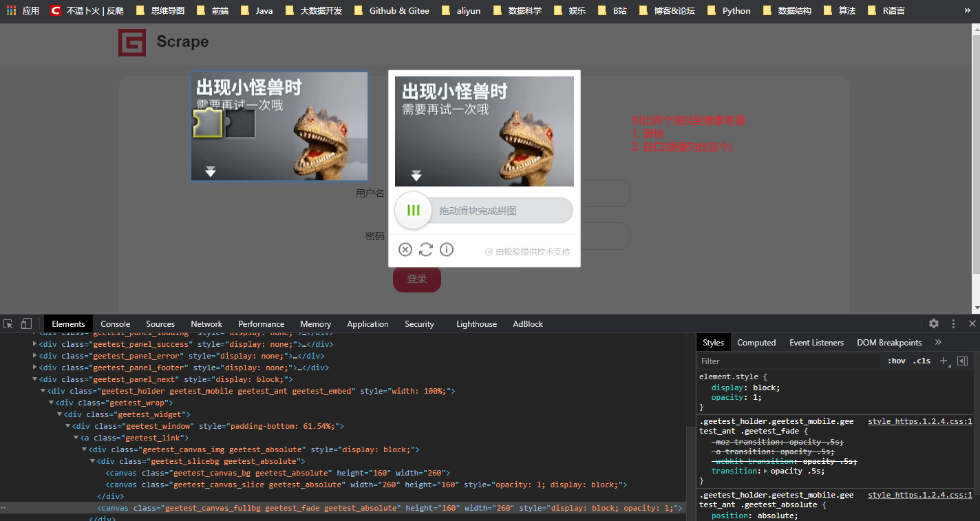Collapse the geetest_wrap div node
Screen dimensions: 980x521
point(52,403)
